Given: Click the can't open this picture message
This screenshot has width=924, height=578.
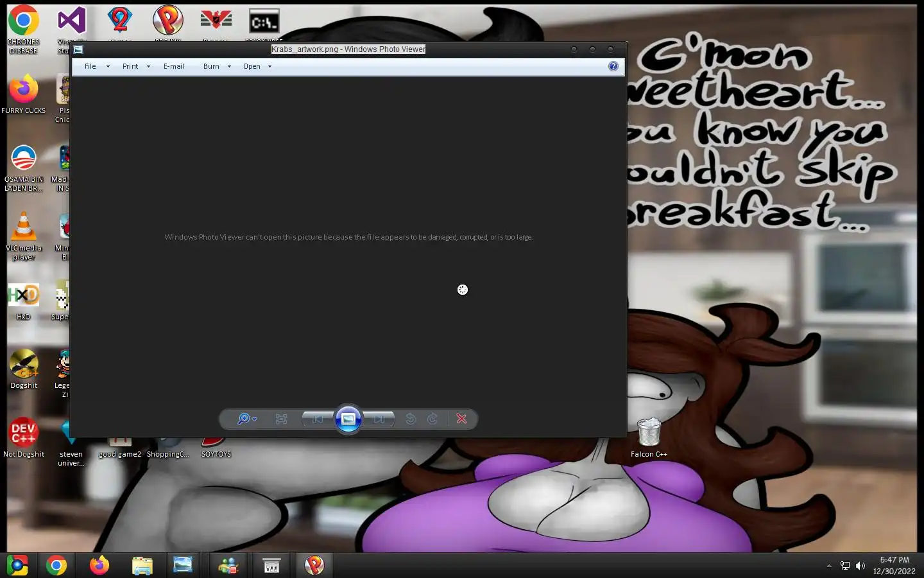Looking at the screenshot, I should (348, 237).
